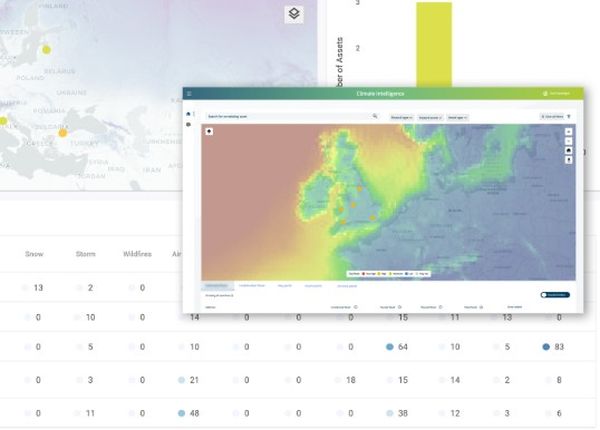This screenshot has width=600, height=430.
Task: Click the value 13 under Snow
Action: [38, 288]
